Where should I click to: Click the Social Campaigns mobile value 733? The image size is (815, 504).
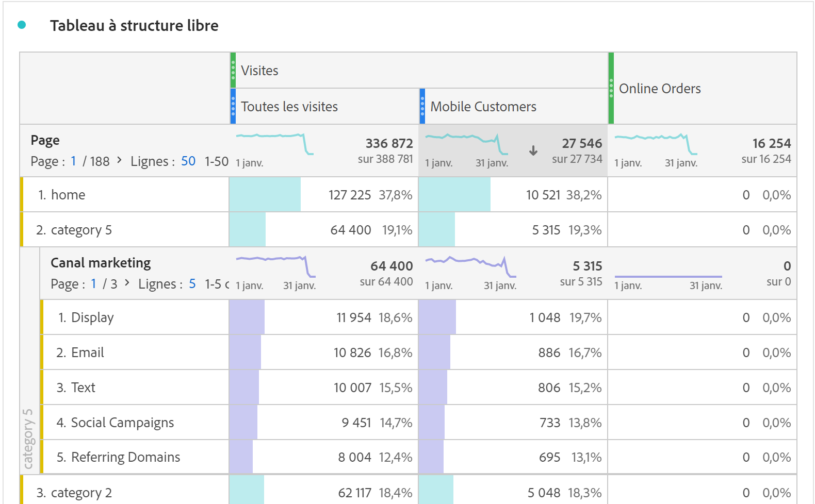click(x=550, y=423)
